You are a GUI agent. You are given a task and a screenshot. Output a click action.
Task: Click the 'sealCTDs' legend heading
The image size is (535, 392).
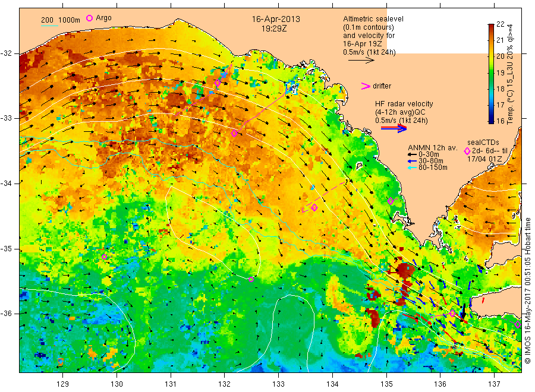[x=483, y=143]
